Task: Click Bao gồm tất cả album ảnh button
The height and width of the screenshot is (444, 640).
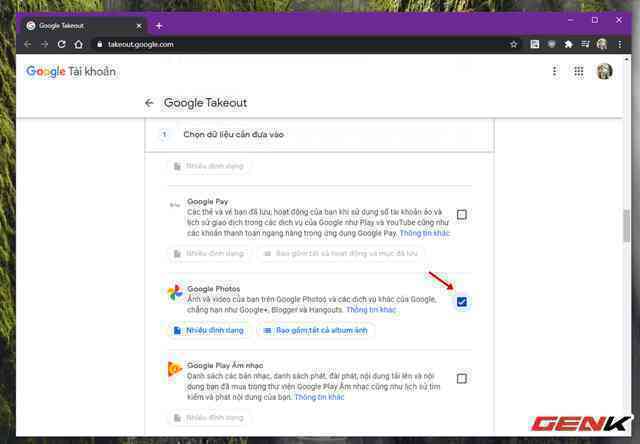Action: [x=316, y=330]
